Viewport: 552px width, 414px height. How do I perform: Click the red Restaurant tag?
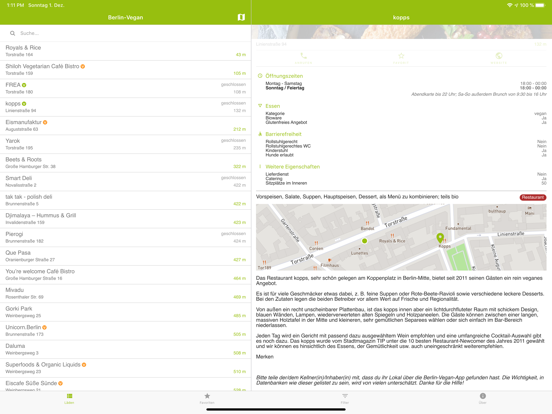point(533,197)
